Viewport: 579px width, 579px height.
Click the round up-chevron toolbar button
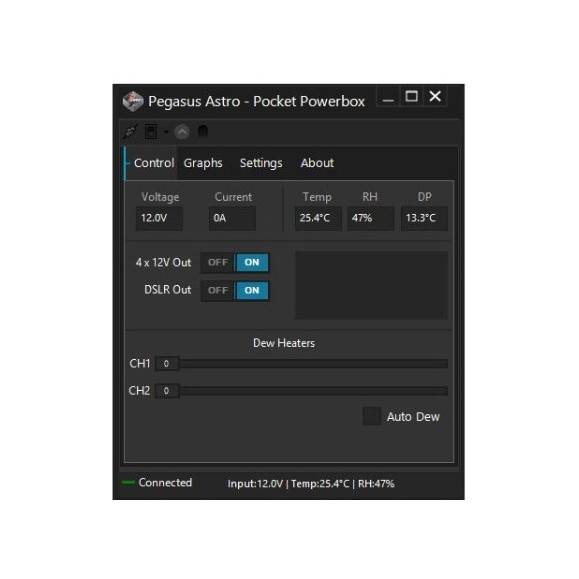click(x=182, y=131)
